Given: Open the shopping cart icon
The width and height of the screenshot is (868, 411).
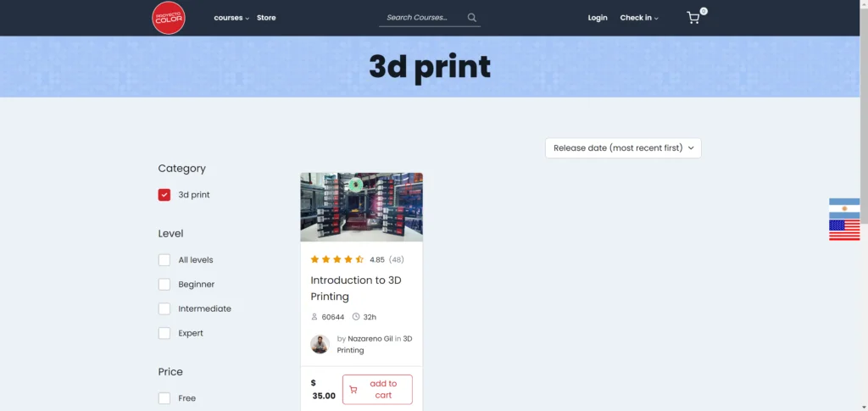Looking at the screenshot, I should pyautogui.click(x=693, y=18).
